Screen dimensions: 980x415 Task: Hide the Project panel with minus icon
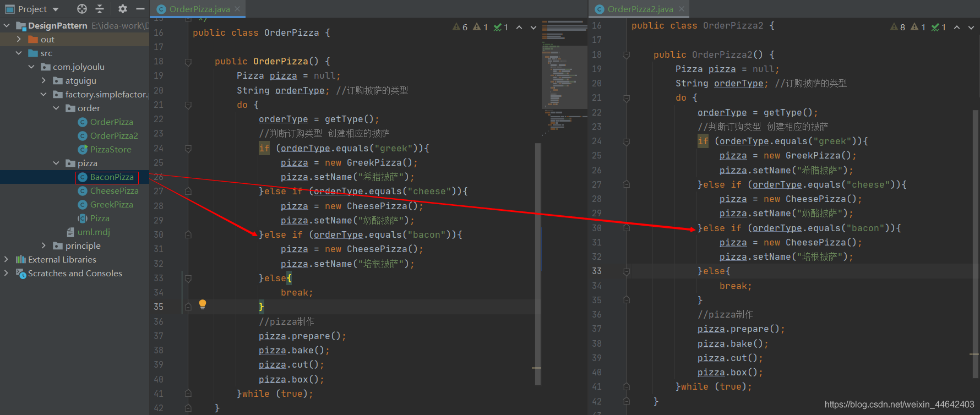pyautogui.click(x=140, y=9)
